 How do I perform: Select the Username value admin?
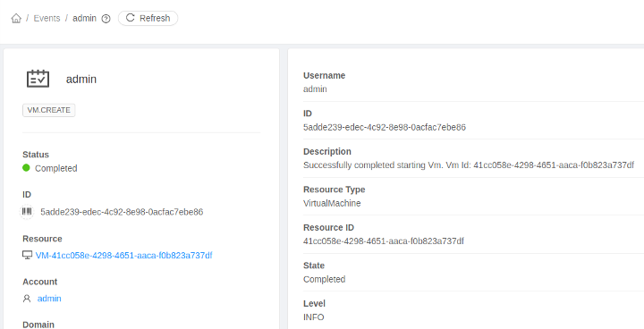point(315,89)
